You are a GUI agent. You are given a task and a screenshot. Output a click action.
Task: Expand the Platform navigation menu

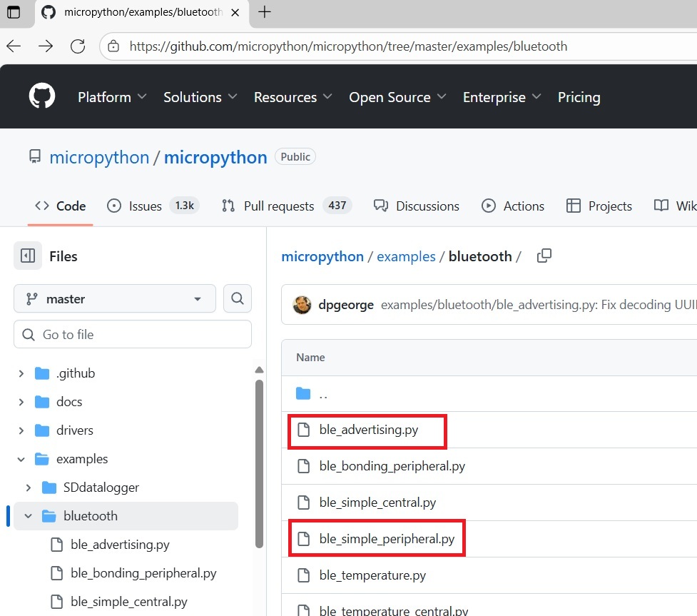tap(112, 97)
